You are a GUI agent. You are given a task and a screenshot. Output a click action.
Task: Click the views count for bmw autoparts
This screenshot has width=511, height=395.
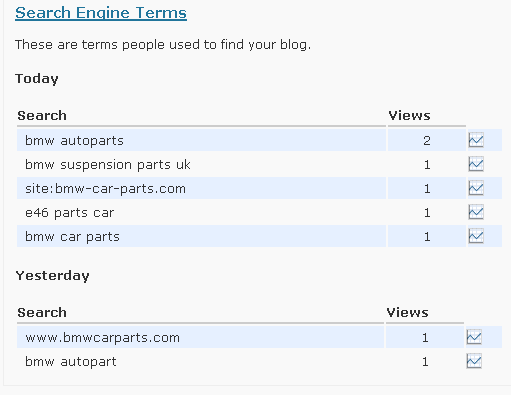coord(427,141)
